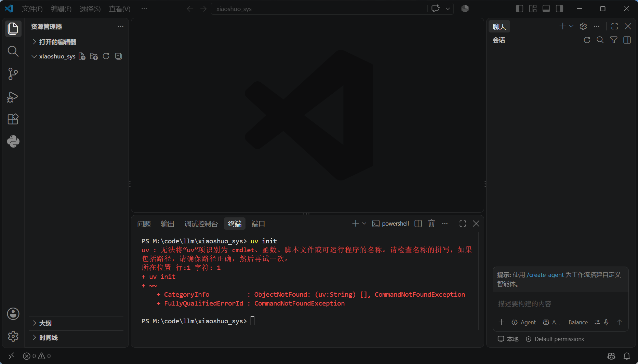Open the 文件(F) menu

pos(32,9)
